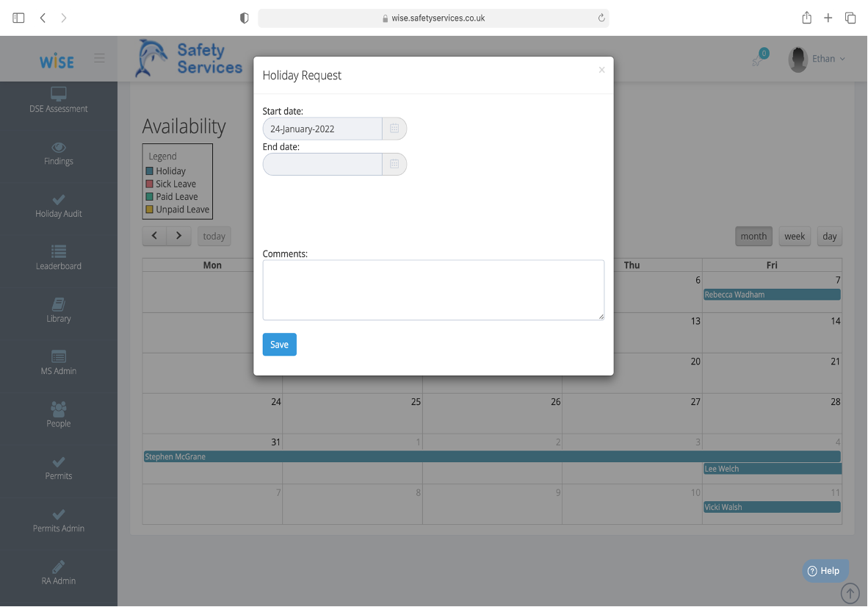The height and width of the screenshot is (607, 868).
Task: Click the Sick Leave legend swatch
Action: coord(150,184)
